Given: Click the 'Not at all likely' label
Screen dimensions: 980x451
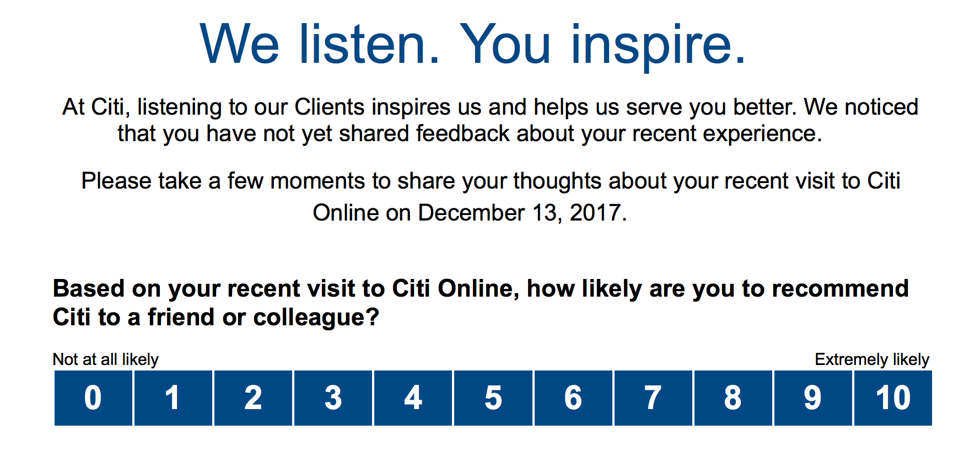Looking at the screenshot, I should click(105, 359).
